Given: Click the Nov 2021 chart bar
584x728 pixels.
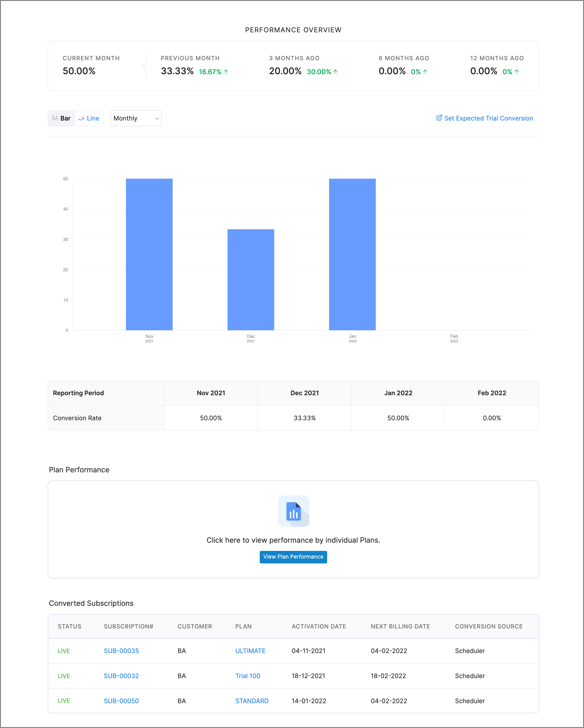Looking at the screenshot, I should click(x=149, y=254).
